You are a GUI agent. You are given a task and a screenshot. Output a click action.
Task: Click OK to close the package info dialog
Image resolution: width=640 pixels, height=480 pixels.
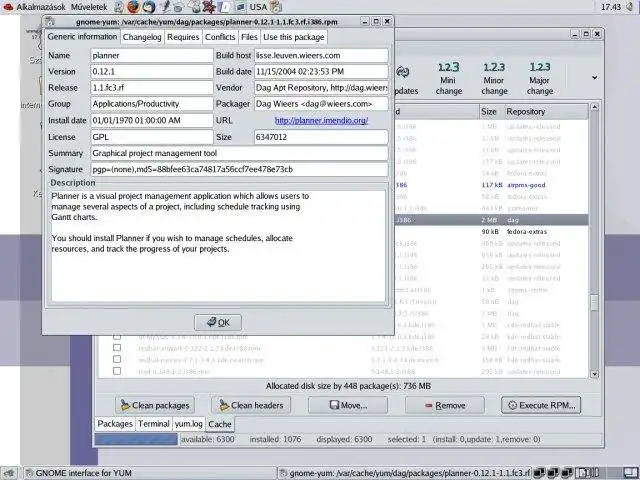coord(218,322)
